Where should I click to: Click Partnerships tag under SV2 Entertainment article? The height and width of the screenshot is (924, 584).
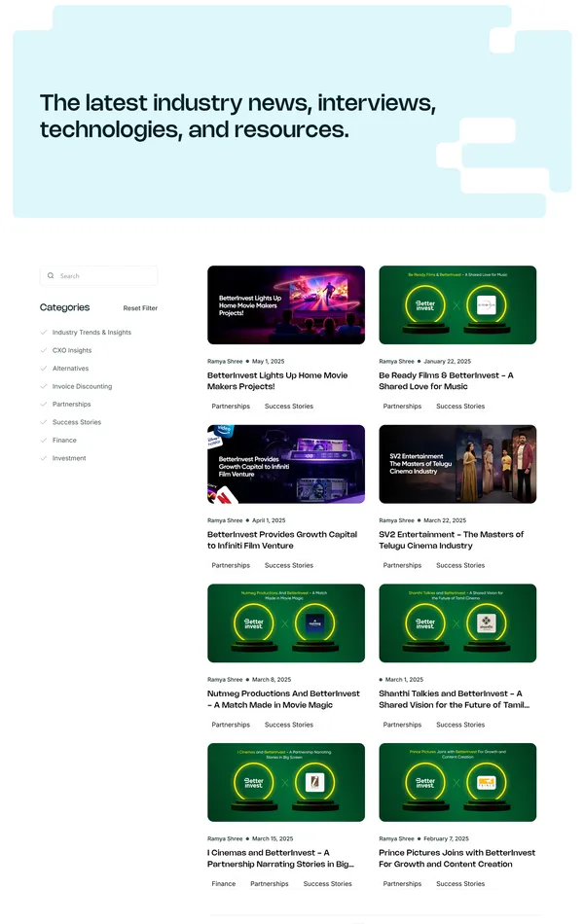[402, 565]
